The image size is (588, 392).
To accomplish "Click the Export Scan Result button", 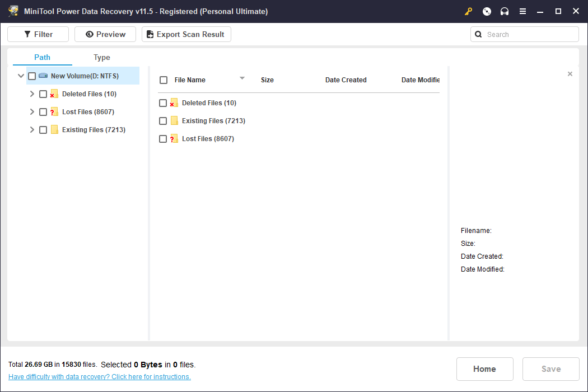I will [186, 34].
